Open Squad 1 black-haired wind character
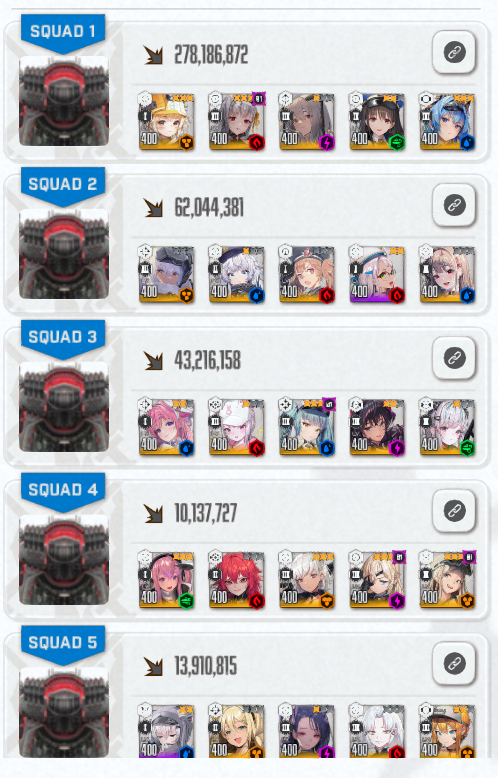 [x=377, y=122]
